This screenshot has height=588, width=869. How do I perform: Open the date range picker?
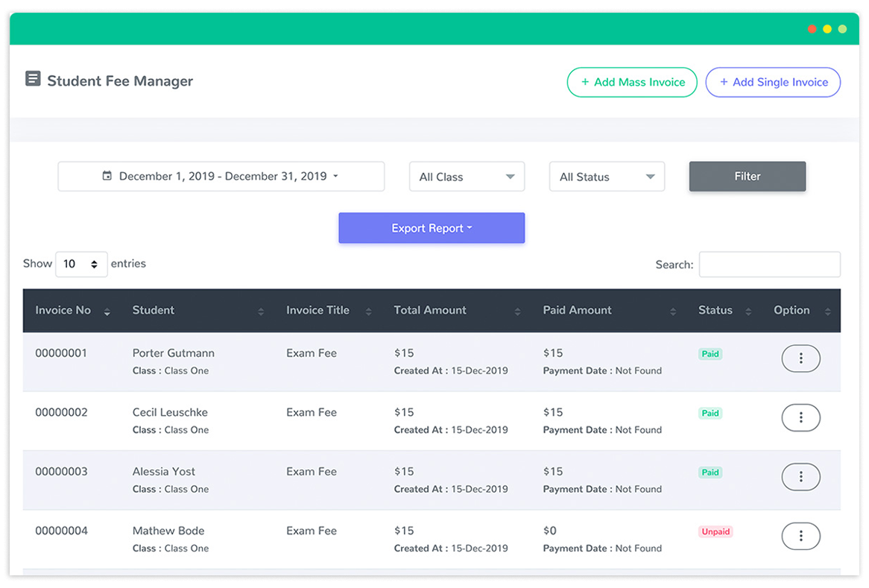(x=221, y=177)
